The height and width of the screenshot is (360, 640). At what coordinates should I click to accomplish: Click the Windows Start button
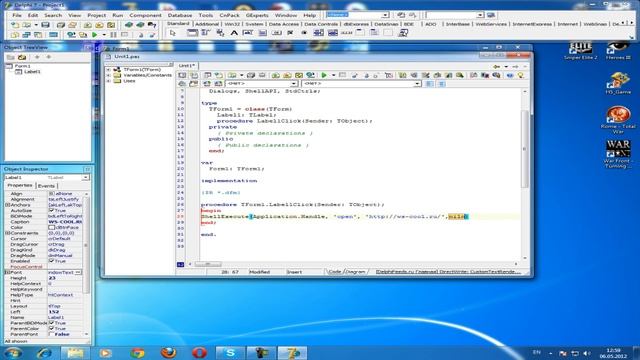coord(13,353)
